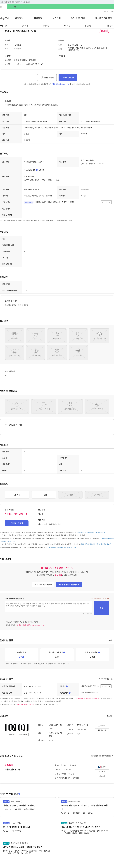Open the company 홈페이지 button
114x868 pixels.
coord(102,726)
